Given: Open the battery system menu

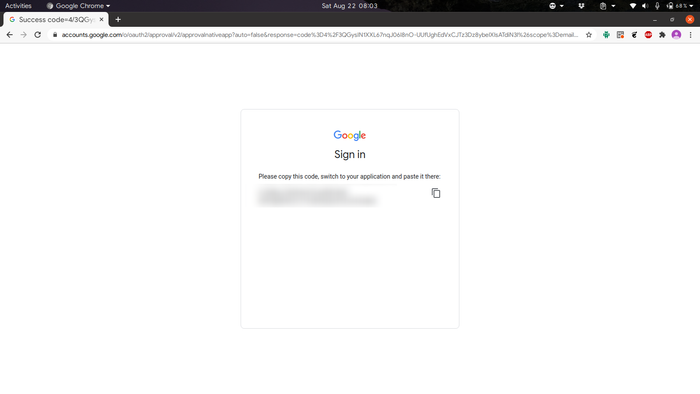Looking at the screenshot, I should 679,6.
